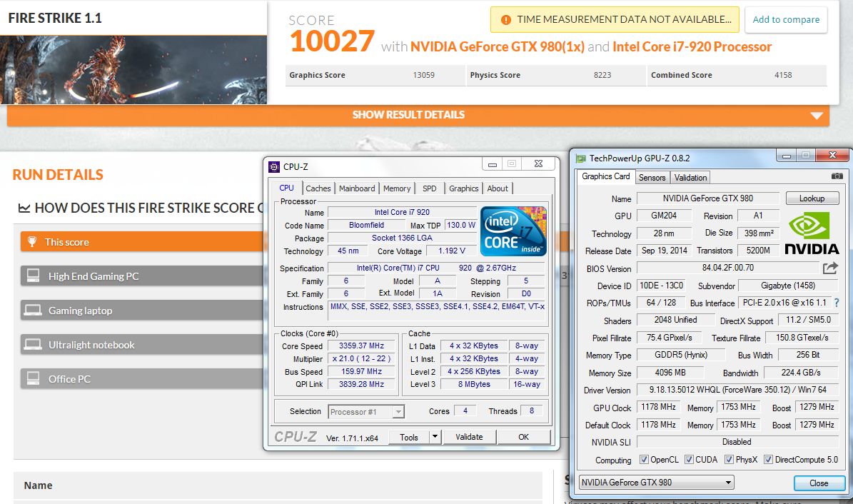This screenshot has height=504, width=853.
Task: Open the Validation tab in GPU-Z
Action: (x=690, y=178)
